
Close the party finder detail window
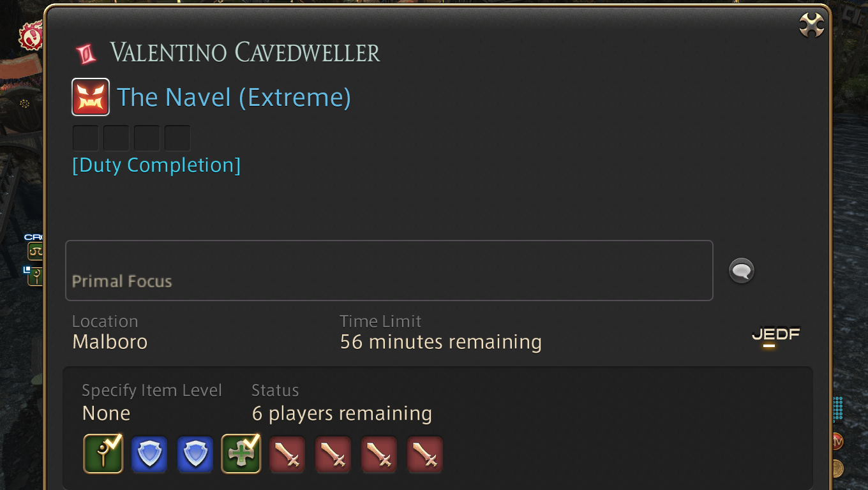812,26
